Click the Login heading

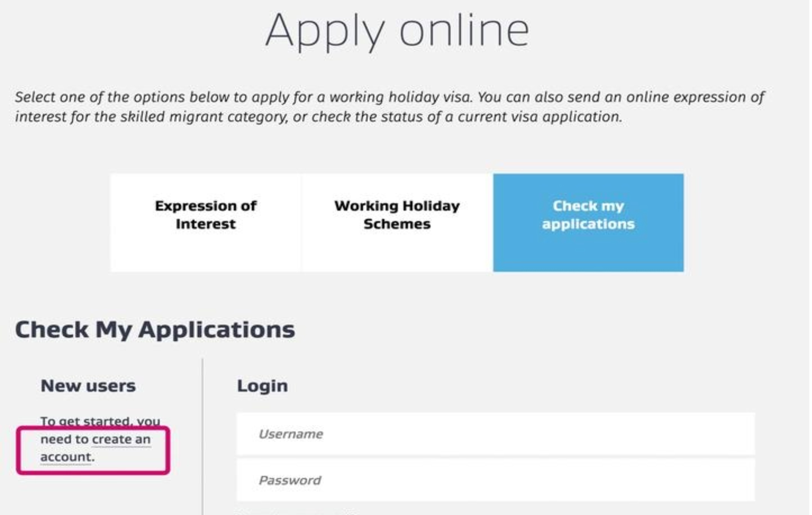coord(262,386)
